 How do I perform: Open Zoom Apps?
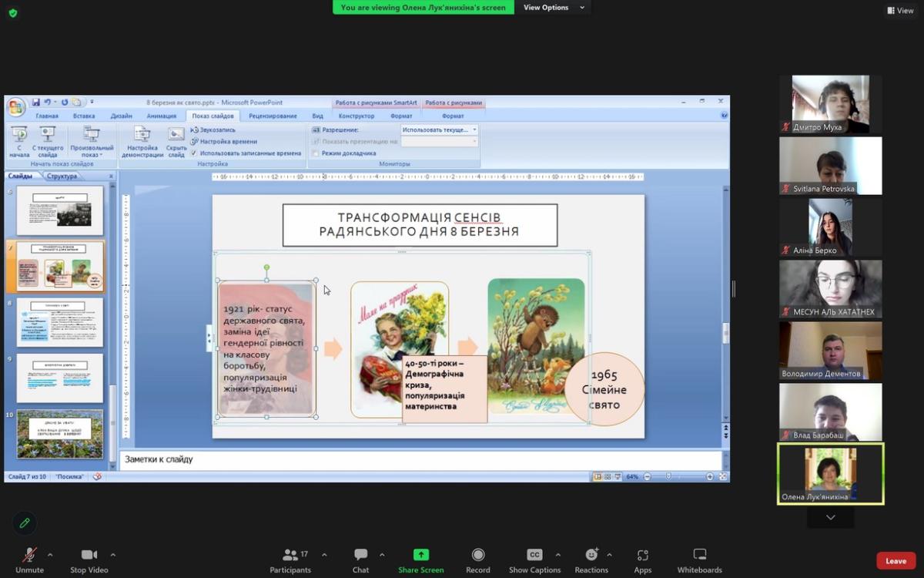click(x=643, y=560)
